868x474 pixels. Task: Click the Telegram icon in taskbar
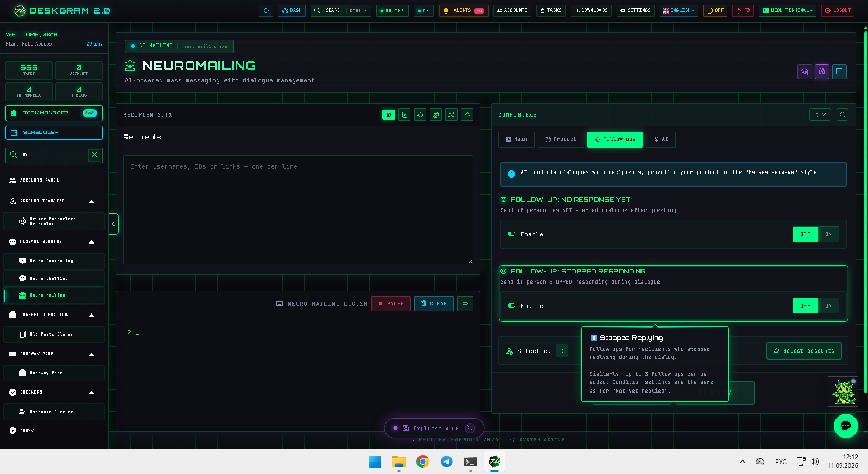tap(447, 462)
